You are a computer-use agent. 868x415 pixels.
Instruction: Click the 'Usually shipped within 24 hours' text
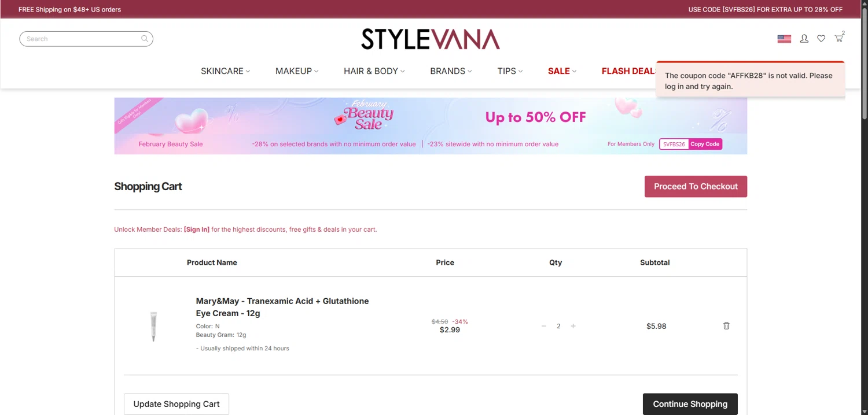pyautogui.click(x=243, y=349)
